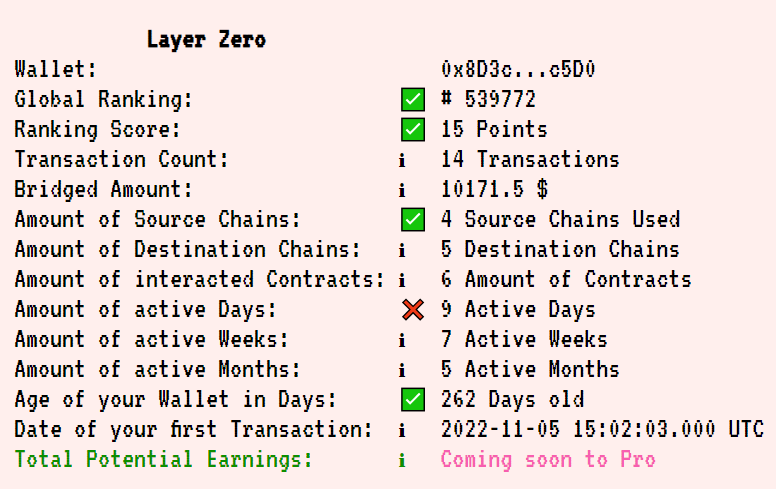Click the 'Wallet:' label
The width and height of the screenshot is (776, 489).
pos(55,69)
